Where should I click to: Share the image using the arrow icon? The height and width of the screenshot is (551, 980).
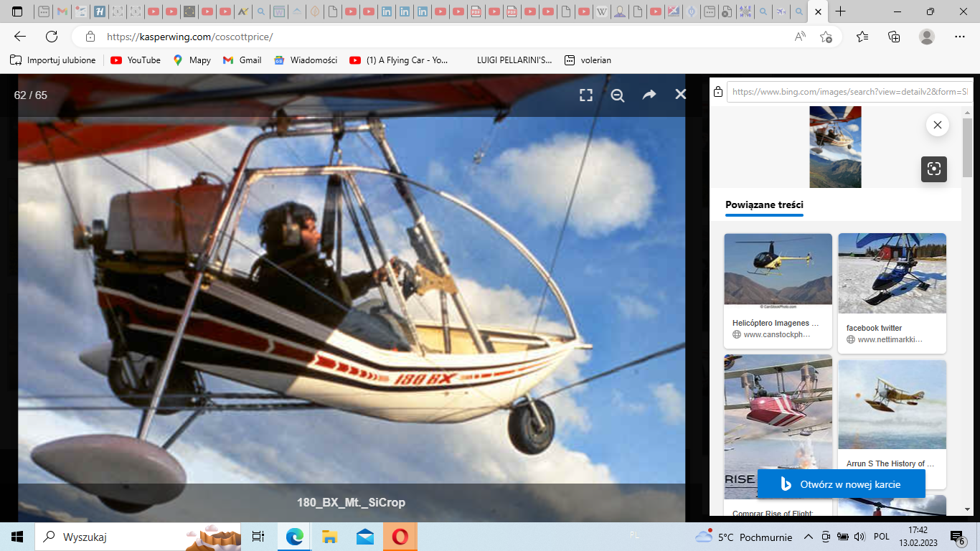tap(649, 95)
